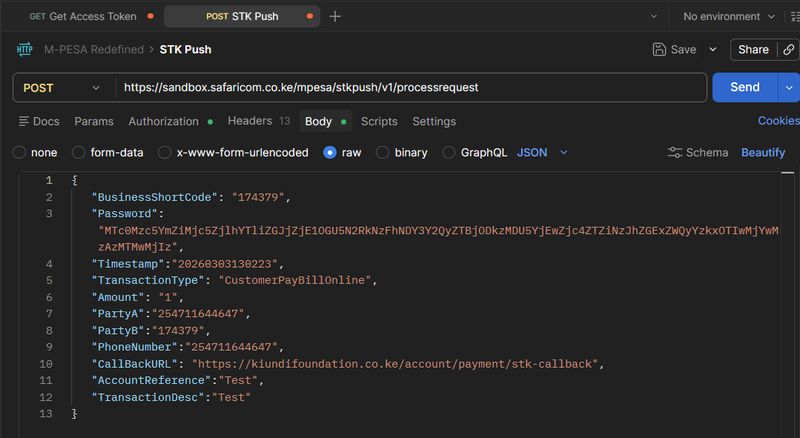Open the tabs overflow chevron

(x=654, y=16)
